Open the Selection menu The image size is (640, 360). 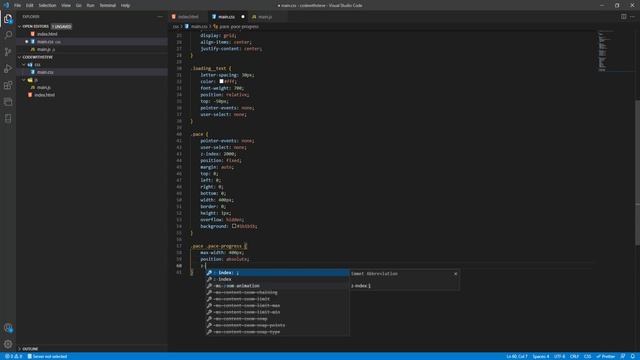[47, 5]
